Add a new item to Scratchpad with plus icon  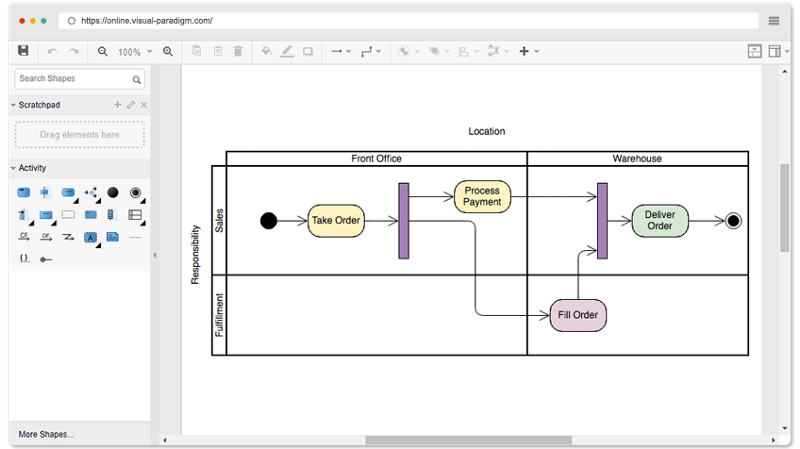click(117, 105)
